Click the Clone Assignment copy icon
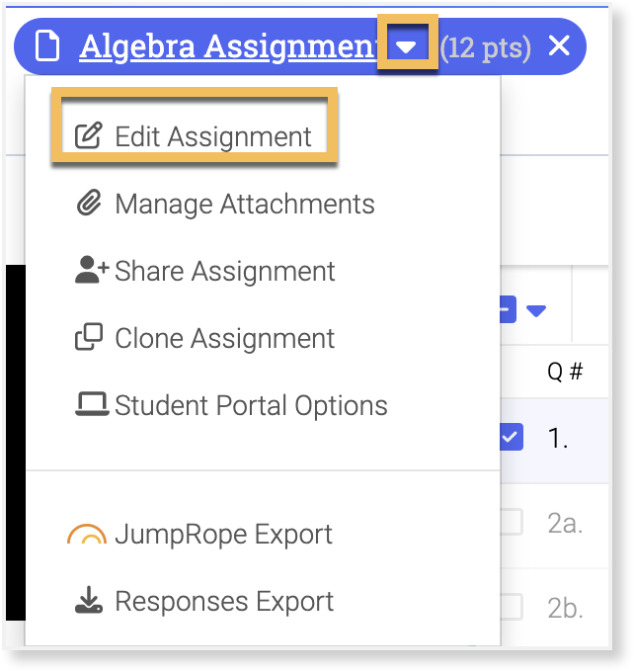Image resolution: width=634 pixels, height=672 pixels. pyautogui.click(x=89, y=339)
